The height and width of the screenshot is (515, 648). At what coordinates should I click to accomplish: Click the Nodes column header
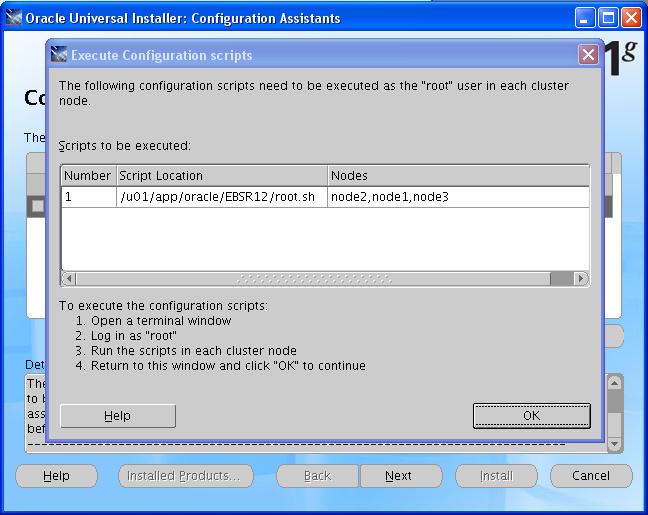pyautogui.click(x=456, y=175)
